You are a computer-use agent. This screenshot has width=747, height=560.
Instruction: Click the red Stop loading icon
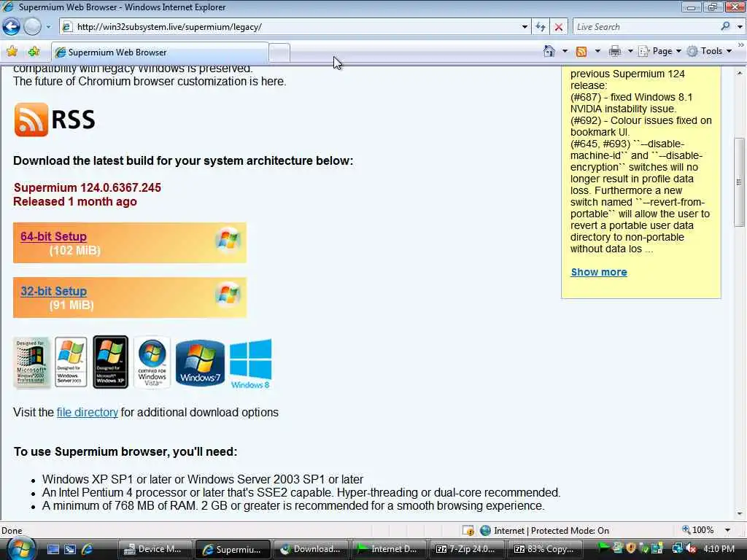(558, 27)
